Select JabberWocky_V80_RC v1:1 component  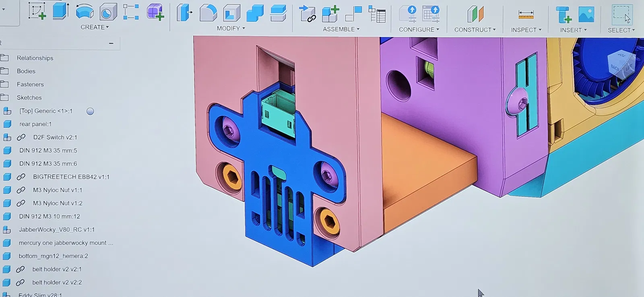57,230
